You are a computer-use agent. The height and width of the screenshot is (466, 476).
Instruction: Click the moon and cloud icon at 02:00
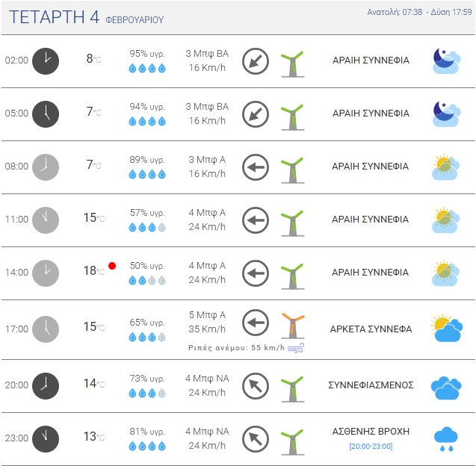447,60
